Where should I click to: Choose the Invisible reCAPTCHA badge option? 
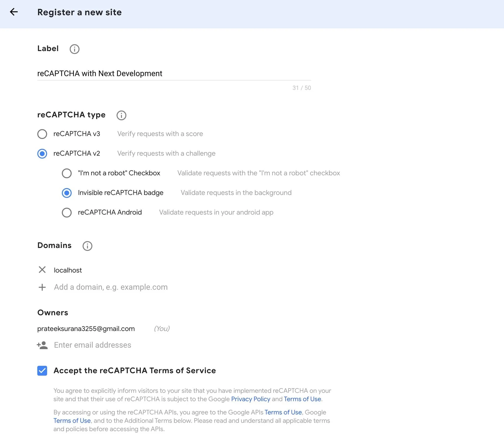coord(67,193)
